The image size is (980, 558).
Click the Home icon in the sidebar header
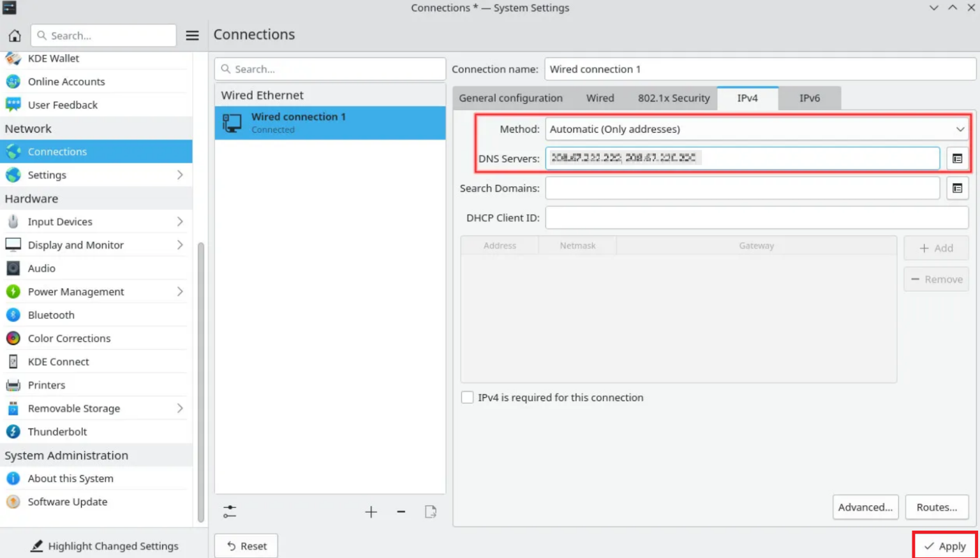pyautogui.click(x=14, y=35)
